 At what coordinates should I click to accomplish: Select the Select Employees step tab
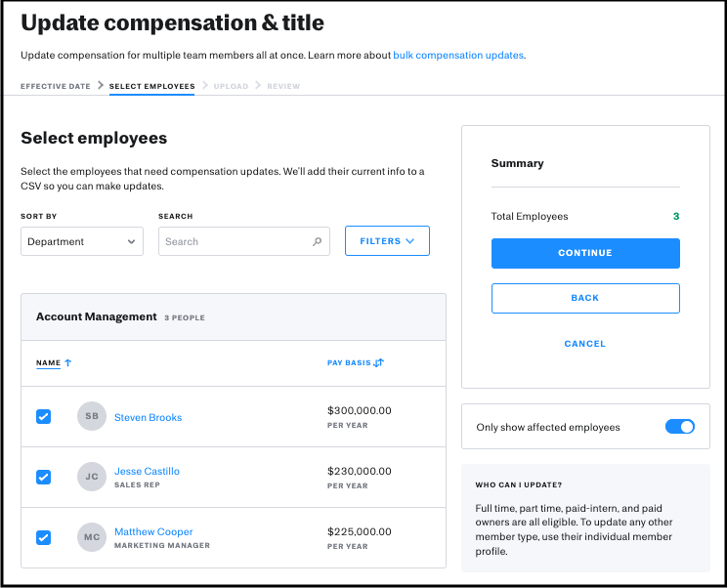point(151,86)
